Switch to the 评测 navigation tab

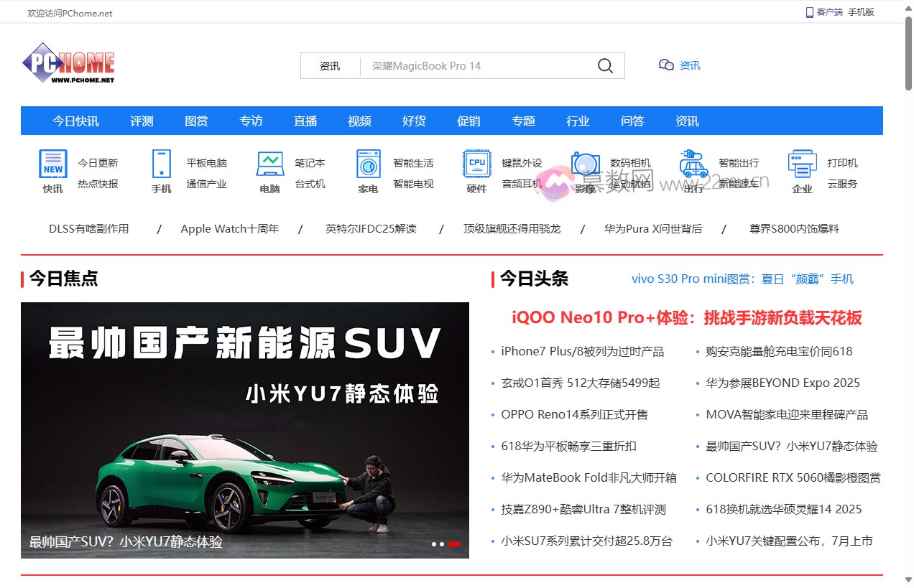coord(142,121)
